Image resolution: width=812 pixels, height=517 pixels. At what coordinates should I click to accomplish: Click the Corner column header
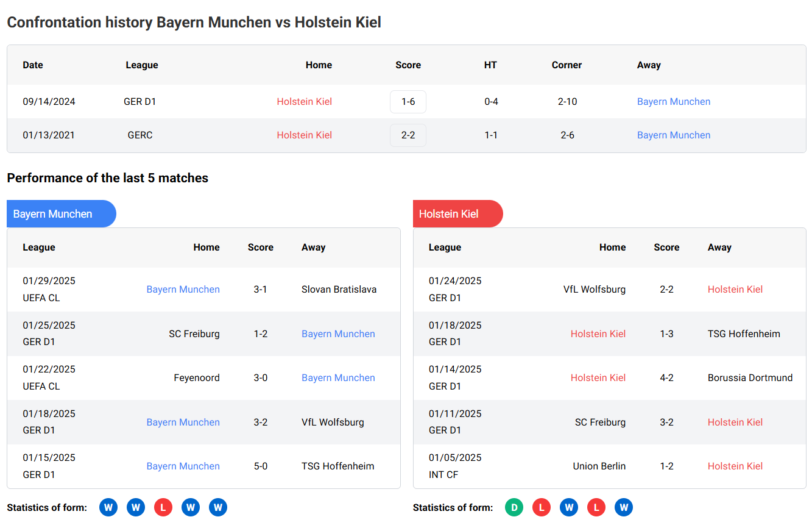point(567,65)
